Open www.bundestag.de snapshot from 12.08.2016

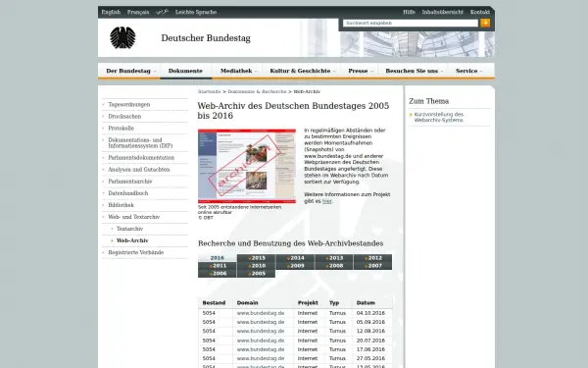[261, 332]
